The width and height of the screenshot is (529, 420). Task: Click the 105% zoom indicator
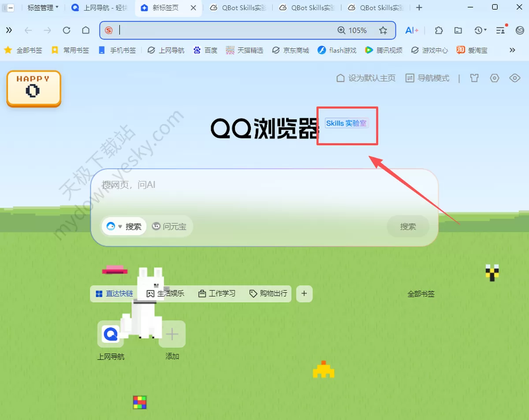pos(352,30)
